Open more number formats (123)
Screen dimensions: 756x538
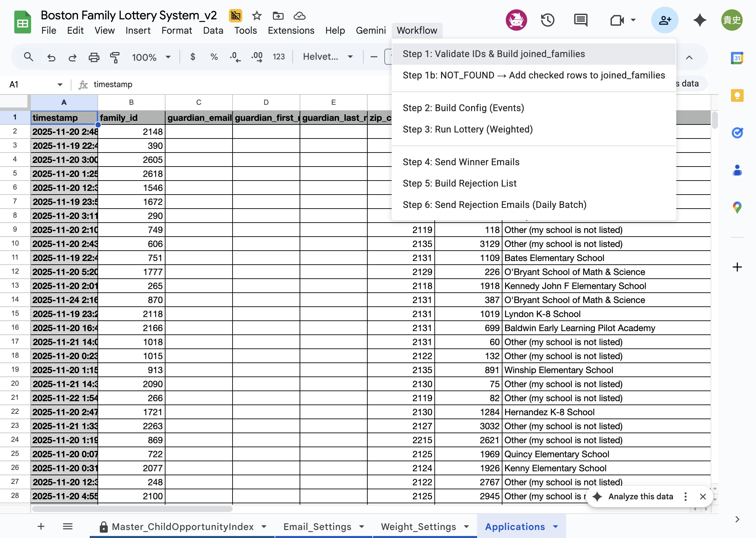pyautogui.click(x=279, y=57)
